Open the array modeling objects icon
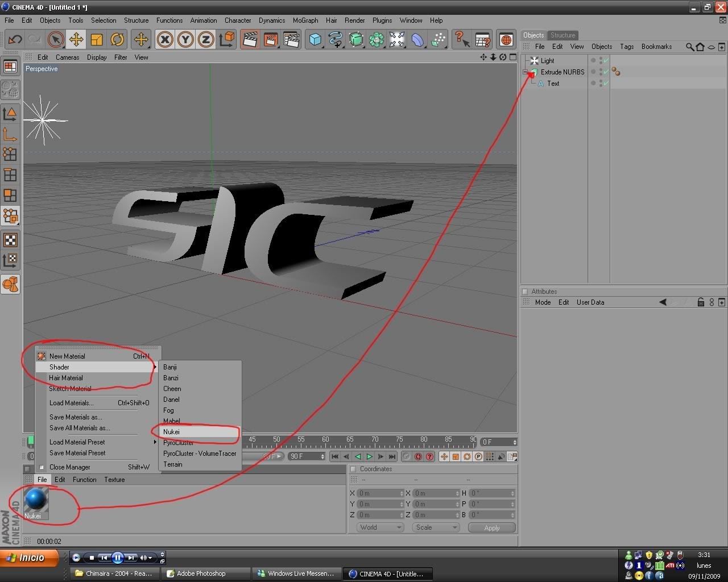The image size is (728, 582). [x=377, y=39]
